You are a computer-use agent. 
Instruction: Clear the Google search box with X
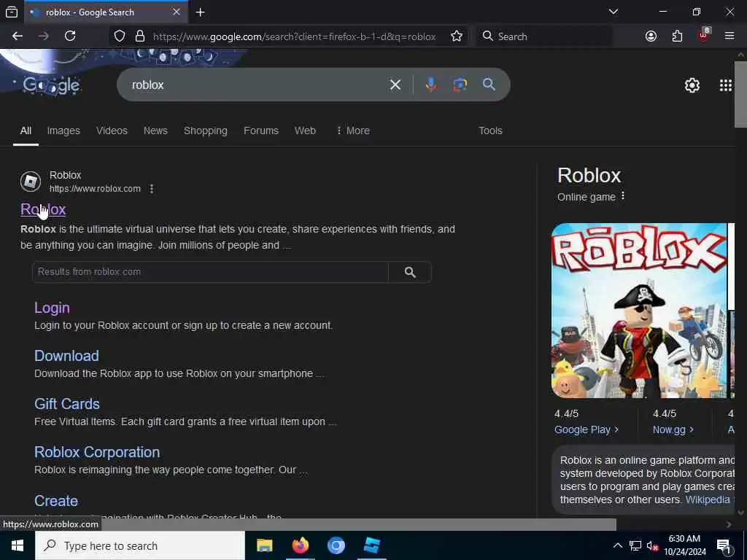coord(395,85)
